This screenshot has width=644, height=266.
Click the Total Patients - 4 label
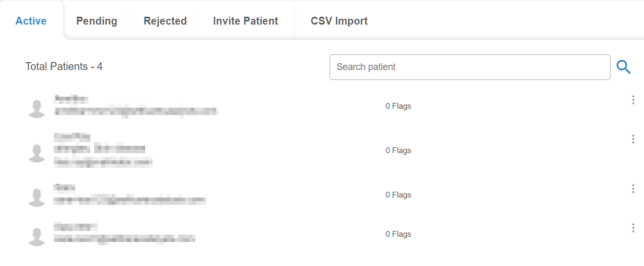(x=64, y=66)
